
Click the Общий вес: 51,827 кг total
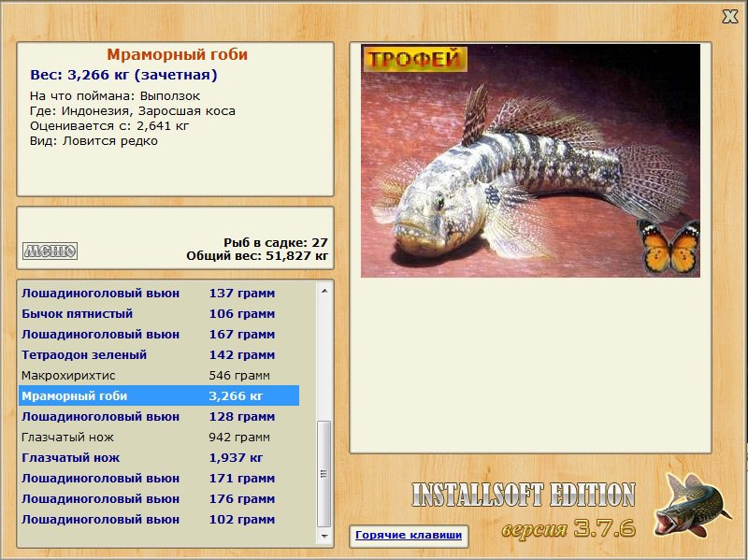[x=257, y=256]
